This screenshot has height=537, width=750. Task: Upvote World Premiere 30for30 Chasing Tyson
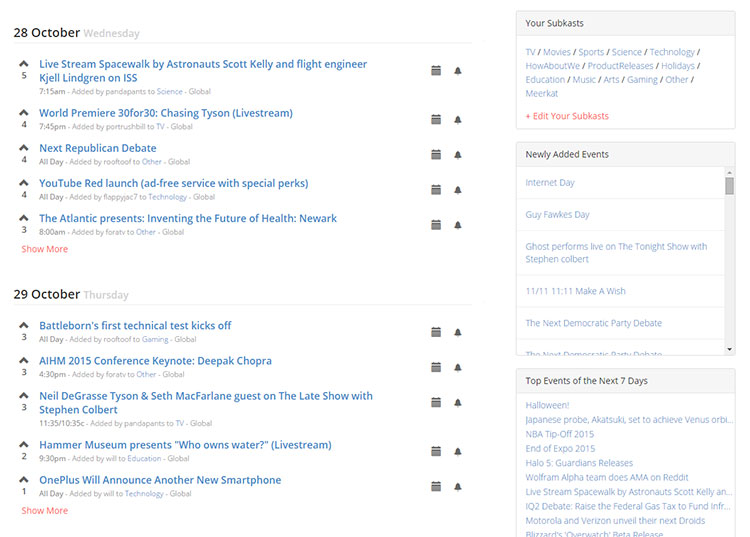coord(23,113)
